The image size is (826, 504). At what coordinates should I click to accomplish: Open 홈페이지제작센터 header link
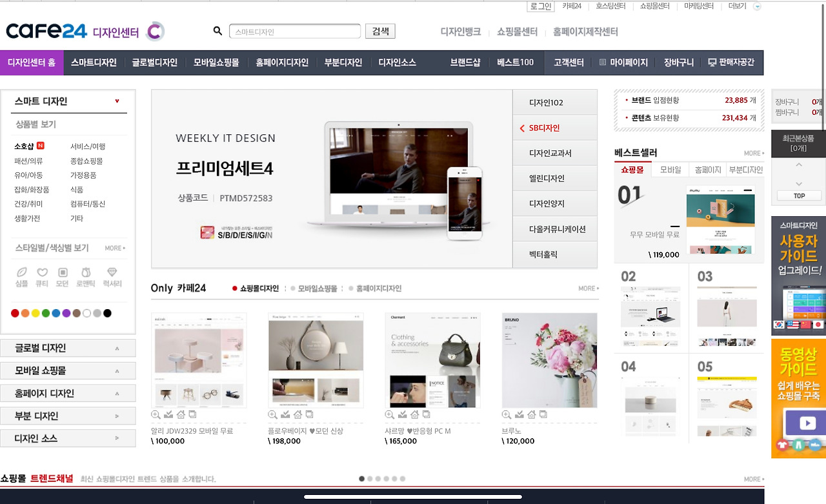click(585, 32)
